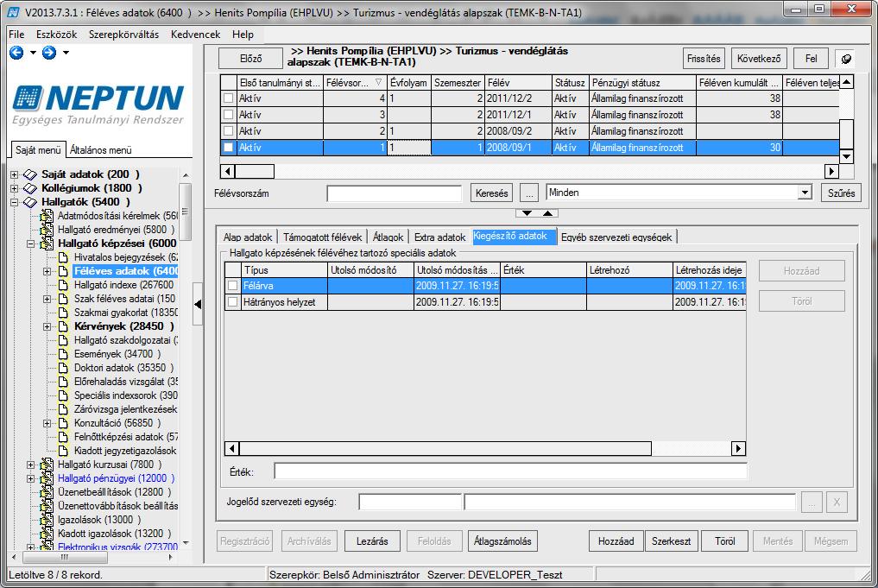This screenshot has width=878, height=588.
Task: Click the Hallgatók book icon
Action: 30,202
